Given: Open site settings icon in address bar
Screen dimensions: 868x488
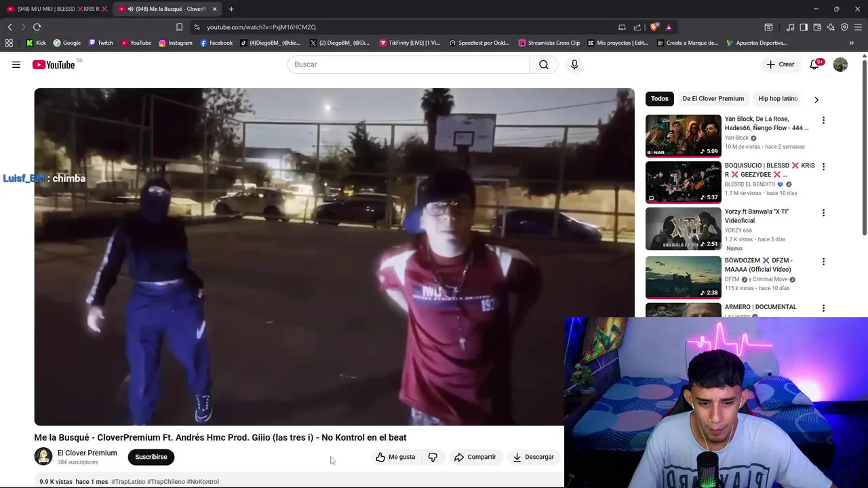Looking at the screenshot, I should click(x=197, y=27).
